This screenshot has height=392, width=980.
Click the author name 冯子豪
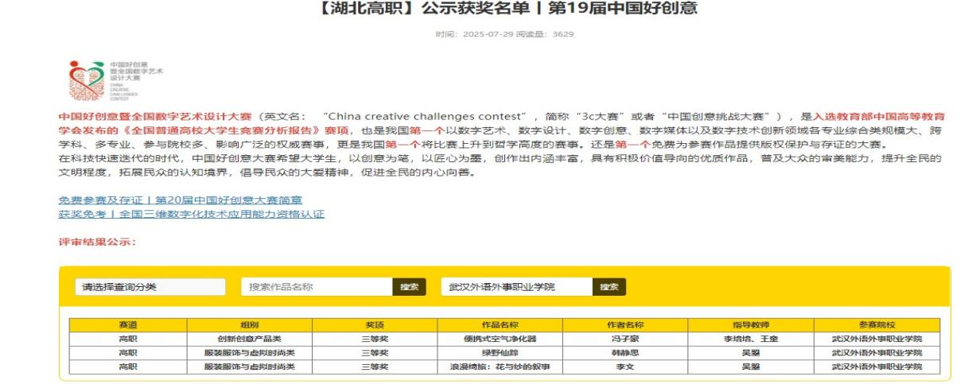(x=625, y=339)
